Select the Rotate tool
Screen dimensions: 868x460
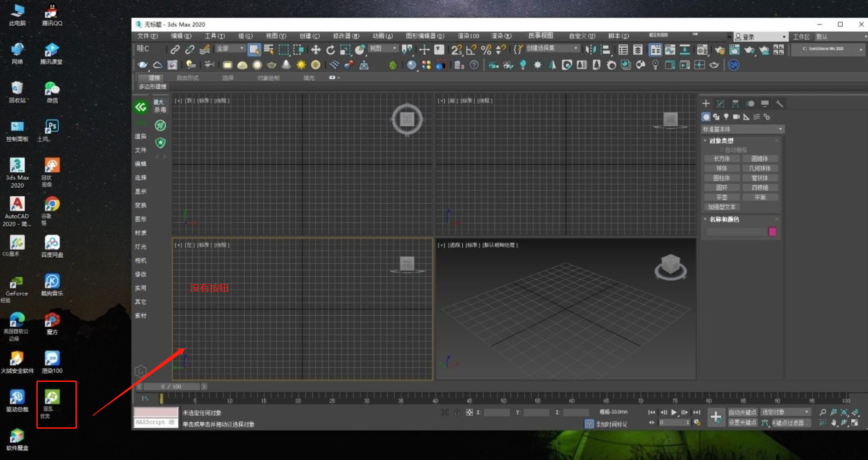pyautogui.click(x=330, y=50)
